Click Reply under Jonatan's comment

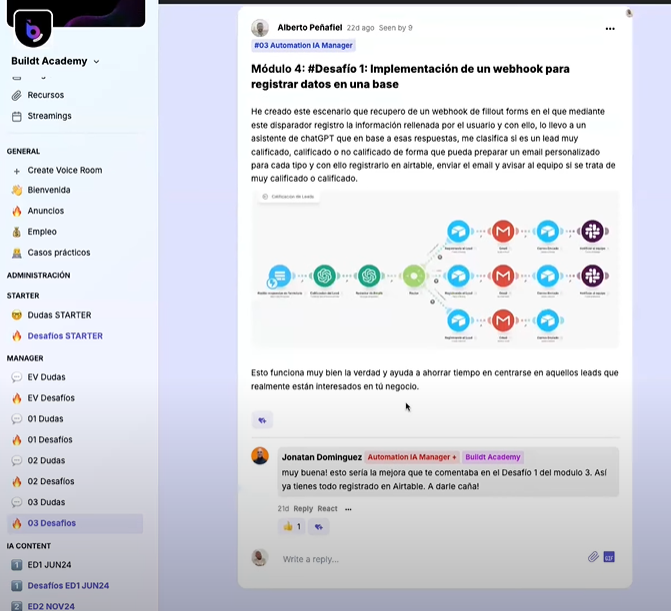click(x=303, y=508)
